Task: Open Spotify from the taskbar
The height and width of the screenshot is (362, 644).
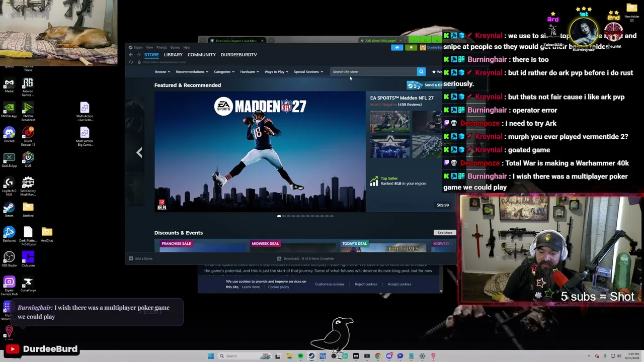Action: [300, 356]
